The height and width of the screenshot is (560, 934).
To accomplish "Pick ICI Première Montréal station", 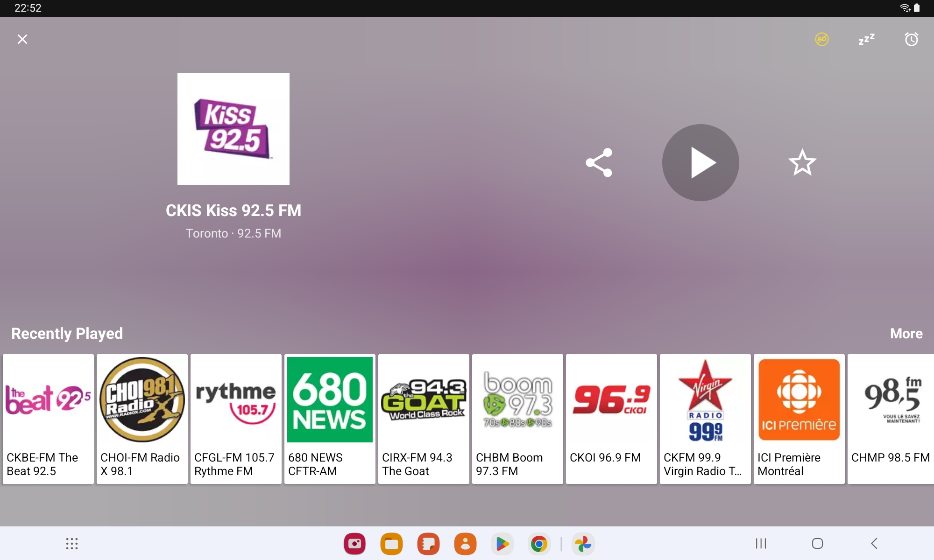I will coord(799,419).
